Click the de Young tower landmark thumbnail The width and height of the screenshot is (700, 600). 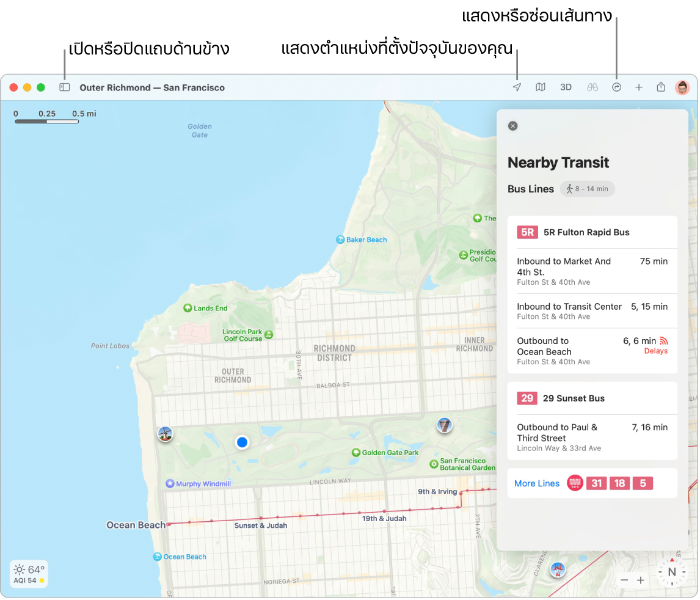coord(444,425)
